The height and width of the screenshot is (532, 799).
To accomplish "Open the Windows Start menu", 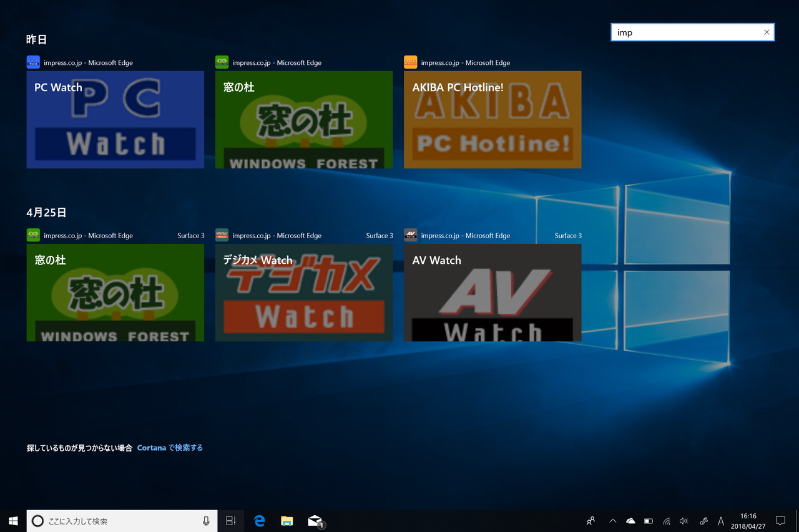I will pos(13,521).
